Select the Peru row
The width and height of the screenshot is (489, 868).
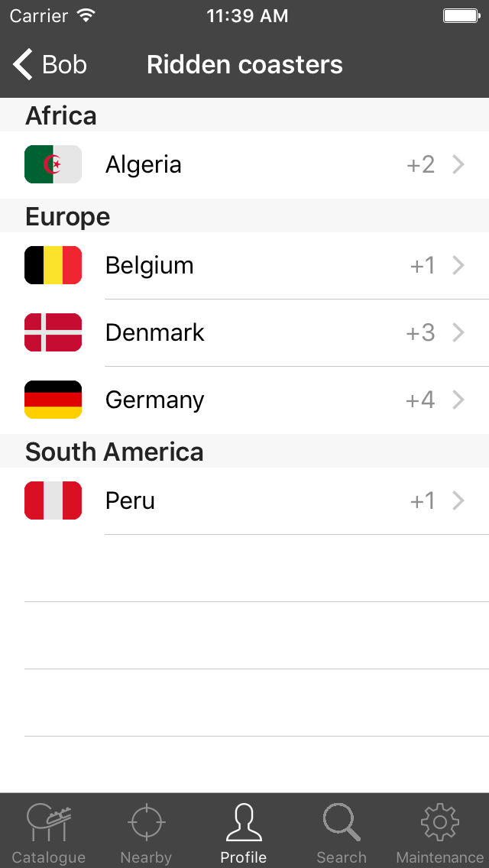[229, 500]
